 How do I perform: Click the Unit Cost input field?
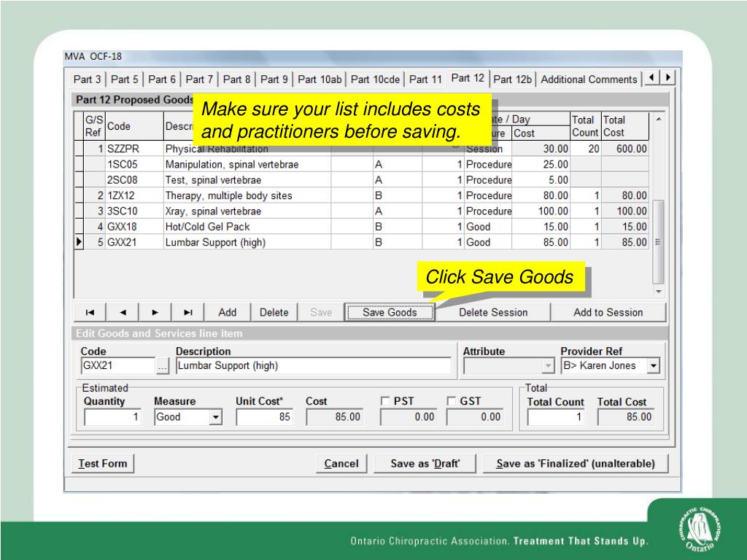click(264, 417)
